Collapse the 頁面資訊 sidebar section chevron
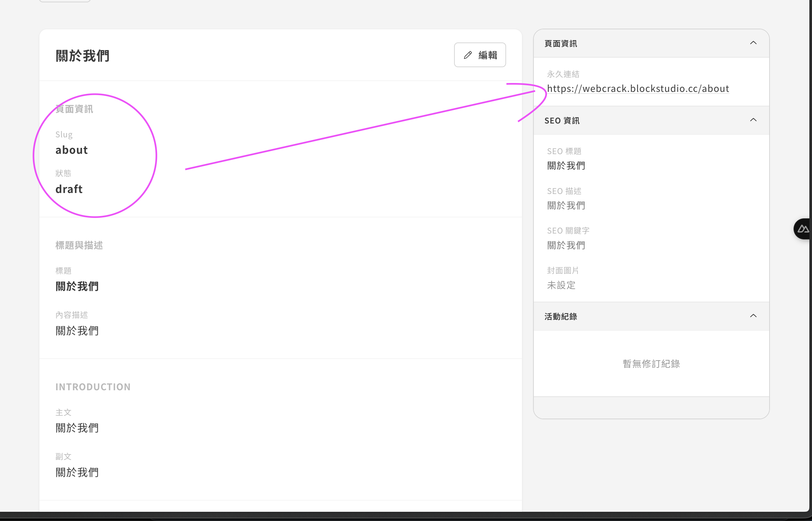812x521 pixels. [753, 43]
